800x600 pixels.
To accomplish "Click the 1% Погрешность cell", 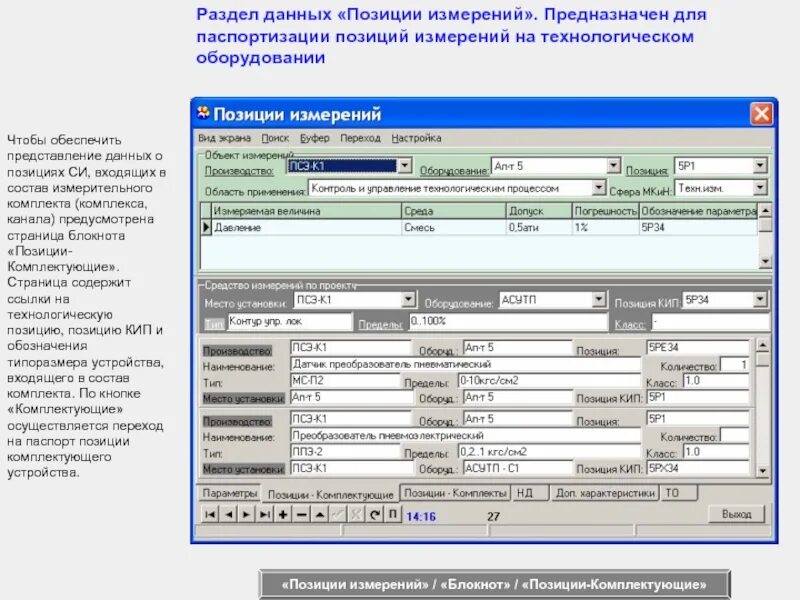I will click(606, 228).
